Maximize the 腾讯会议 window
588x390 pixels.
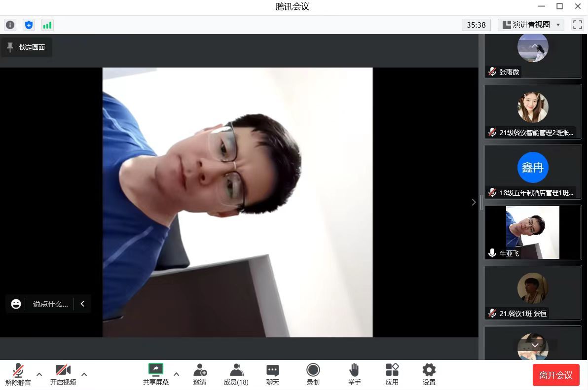[x=559, y=6]
